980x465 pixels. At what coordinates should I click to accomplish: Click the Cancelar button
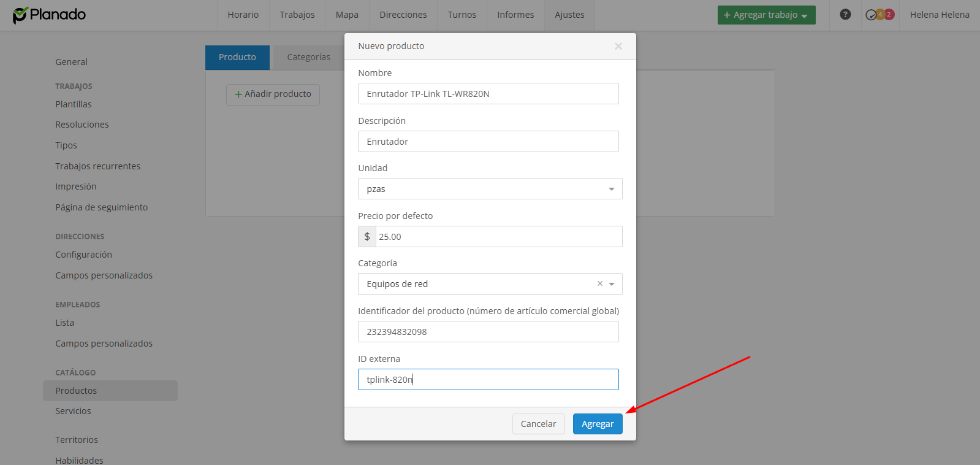coord(538,424)
